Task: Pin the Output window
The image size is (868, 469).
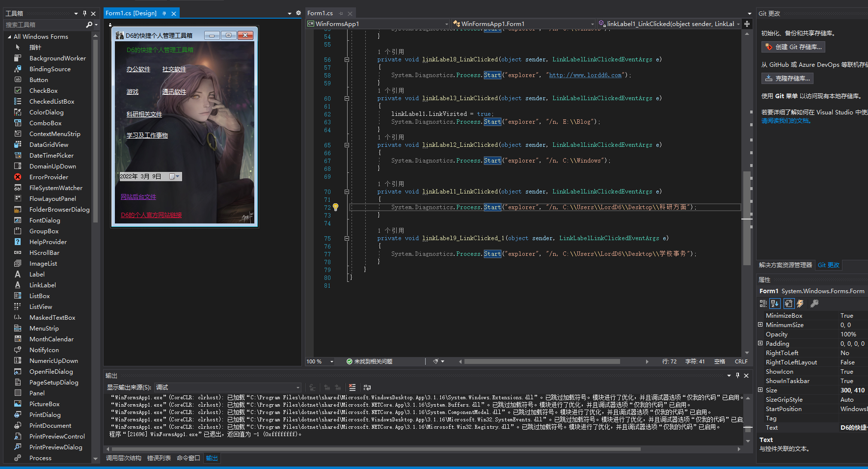Action: click(x=737, y=375)
